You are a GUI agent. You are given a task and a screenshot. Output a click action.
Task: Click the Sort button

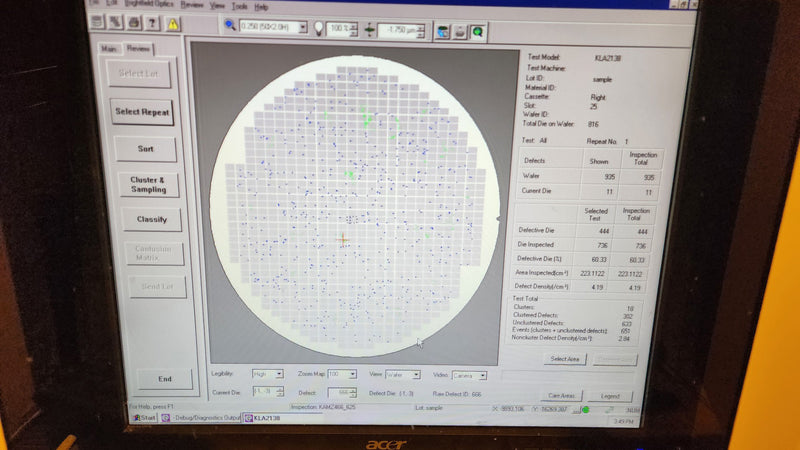click(x=145, y=149)
